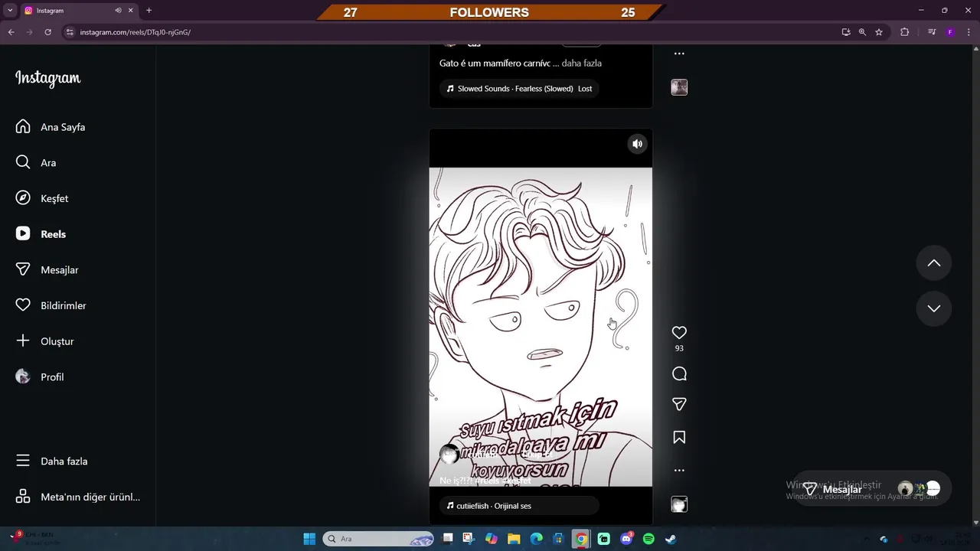Click the 93 likes count
Image resolution: width=980 pixels, height=551 pixels.
click(679, 348)
